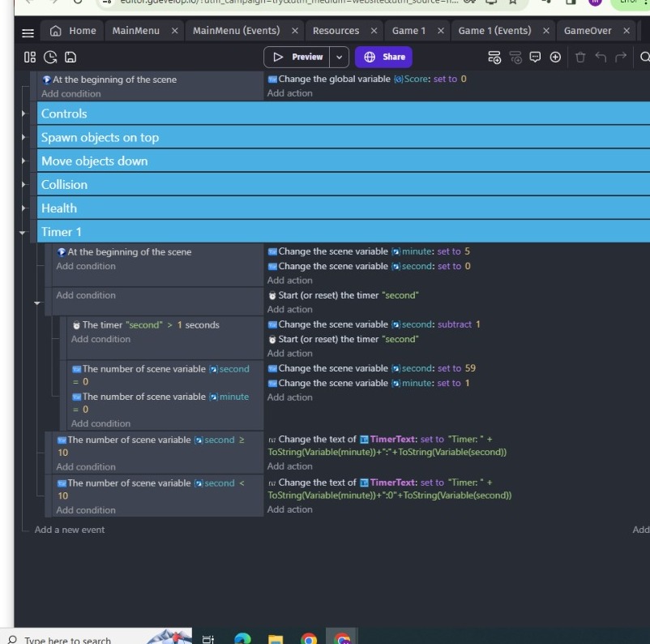Save the project with the floppy disk icon
The image size is (650, 644).
[x=71, y=58]
